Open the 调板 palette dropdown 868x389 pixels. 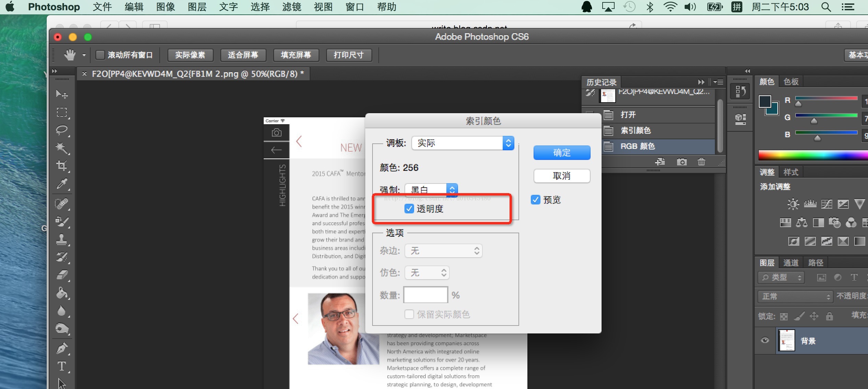coord(463,143)
